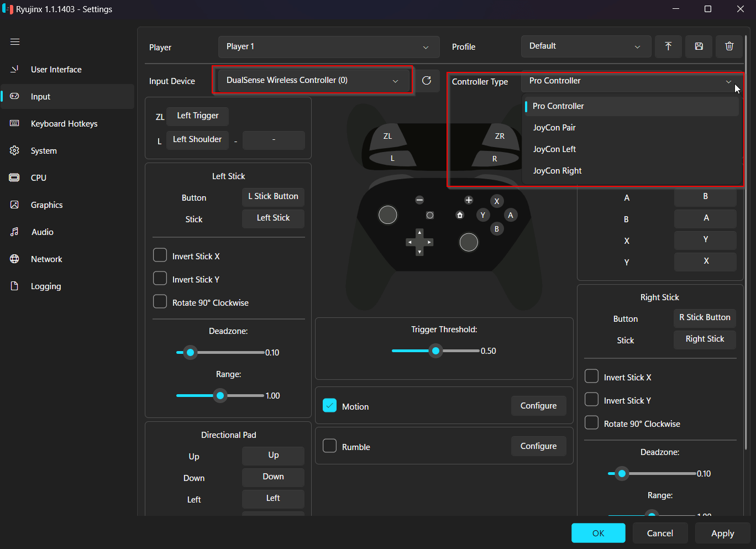Enable Rotate 90° Clockwise for Left Stick

click(160, 301)
